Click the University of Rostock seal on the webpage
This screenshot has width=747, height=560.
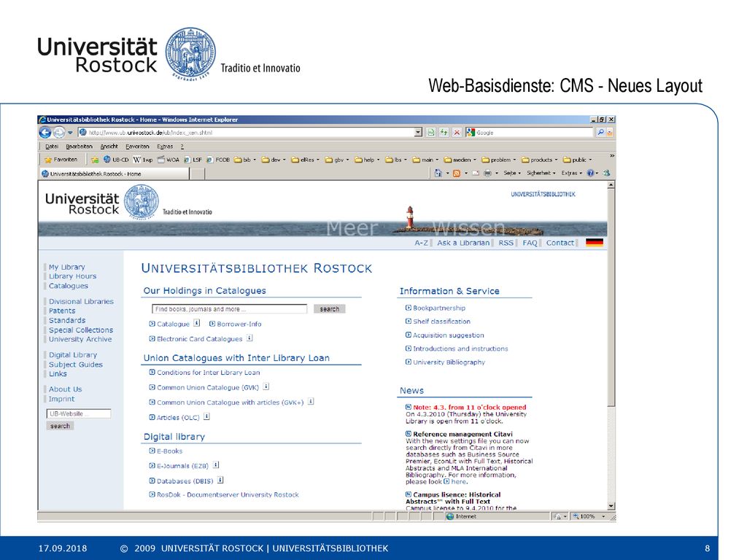click(x=141, y=202)
